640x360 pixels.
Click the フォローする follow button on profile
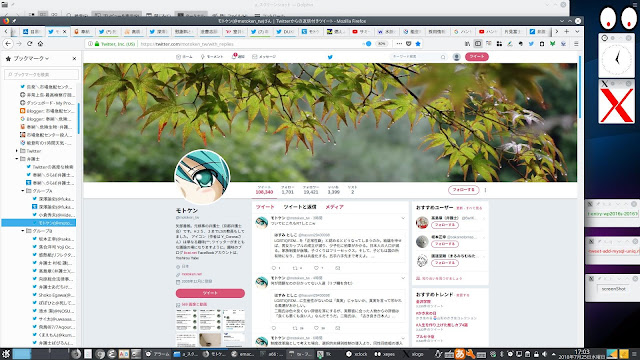pyautogui.click(x=463, y=190)
